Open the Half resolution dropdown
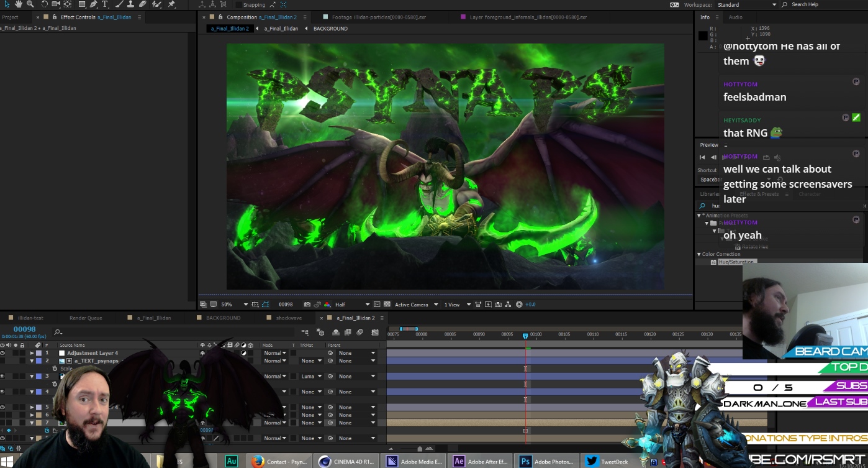Viewport: 868px width, 468px height. (353, 305)
